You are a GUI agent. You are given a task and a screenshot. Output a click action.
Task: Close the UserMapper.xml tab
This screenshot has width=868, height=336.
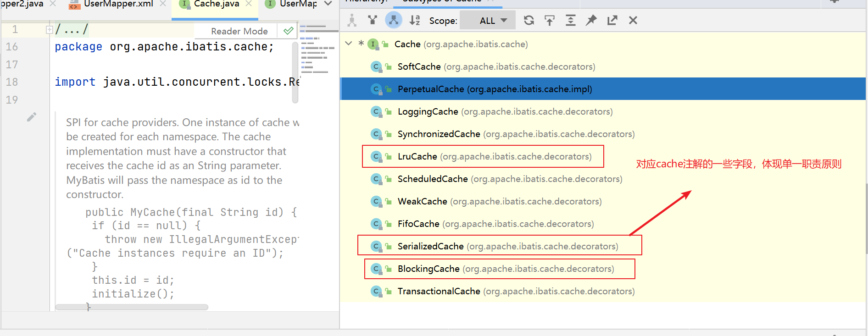coord(163,4)
